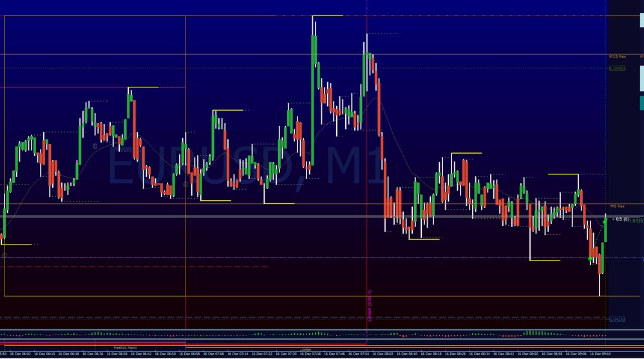Click the upper green arrow at latest candle
Screen dimensions: 644x359
coord(605,221)
